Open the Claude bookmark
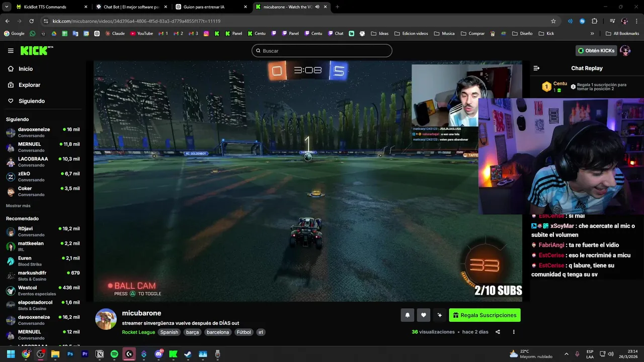The image size is (644, 362). pyautogui.click(x=115, y=34)
